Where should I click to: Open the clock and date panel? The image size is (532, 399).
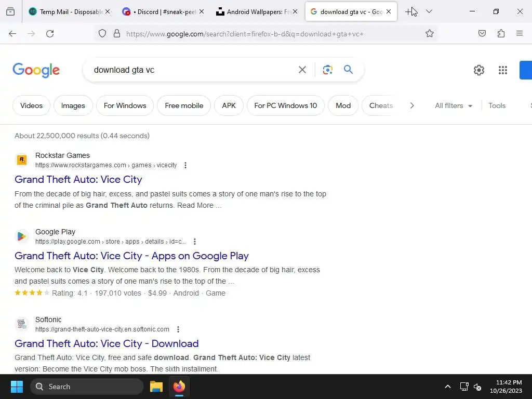coord(506,387)
